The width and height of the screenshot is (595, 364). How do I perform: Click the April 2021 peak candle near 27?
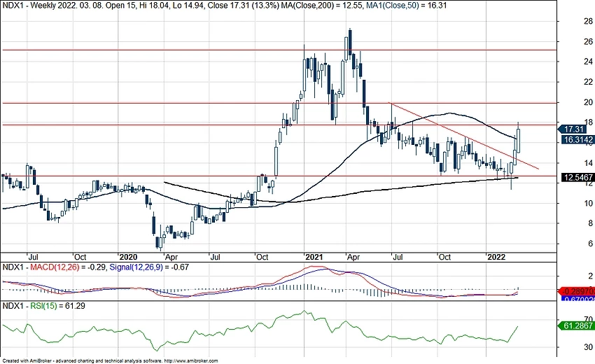[350, 42]
